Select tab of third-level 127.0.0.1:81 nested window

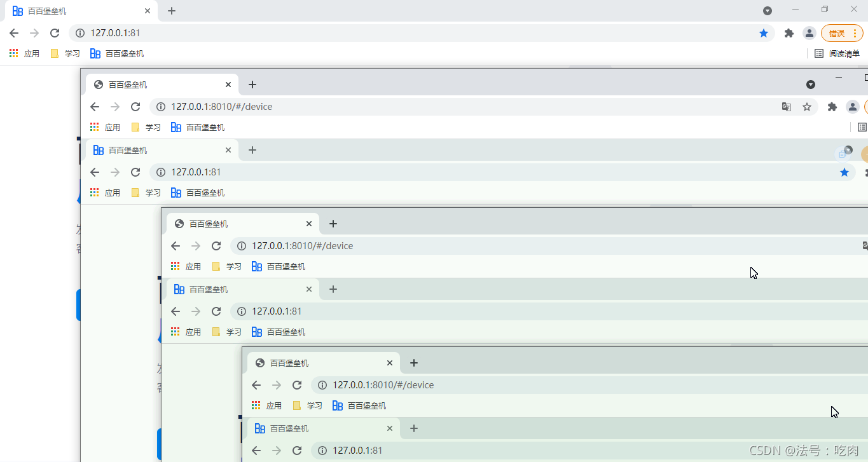coord(243,289)
